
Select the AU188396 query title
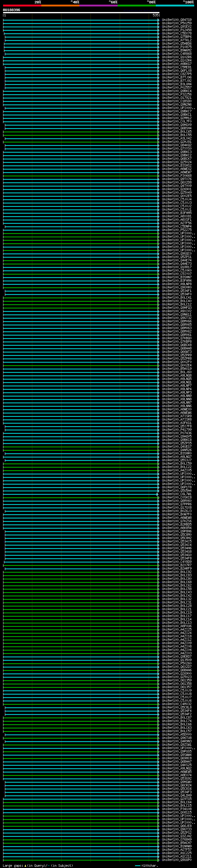tap(11, 10)
